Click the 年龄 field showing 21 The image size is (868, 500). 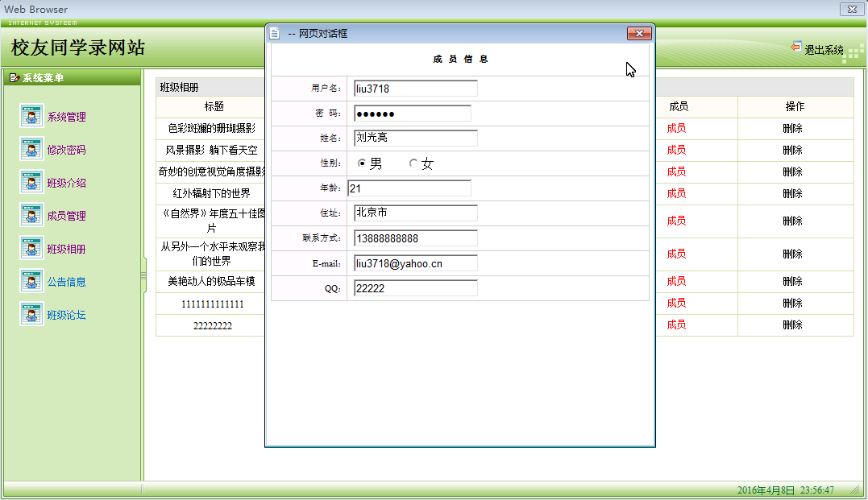point(409,188)
